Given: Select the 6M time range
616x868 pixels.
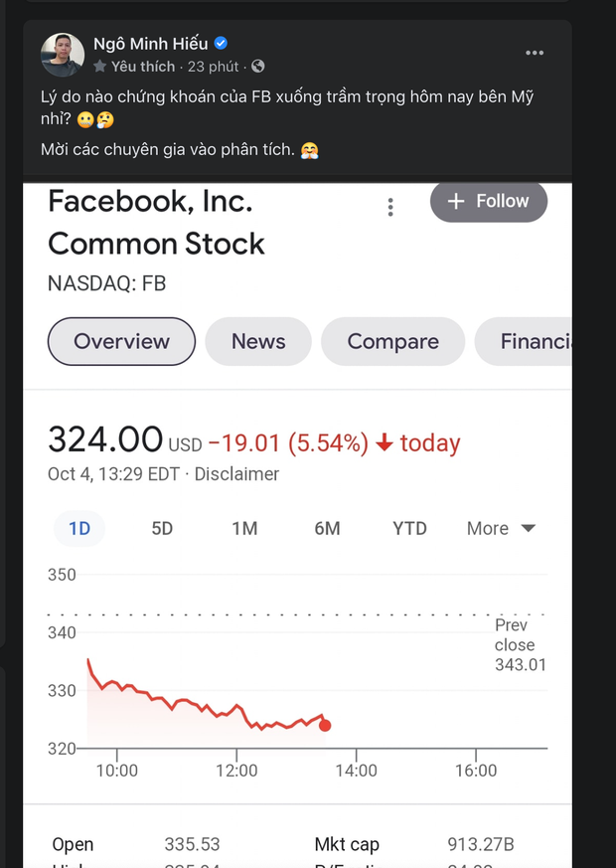Looking at the screenshot, I should 327,528.
